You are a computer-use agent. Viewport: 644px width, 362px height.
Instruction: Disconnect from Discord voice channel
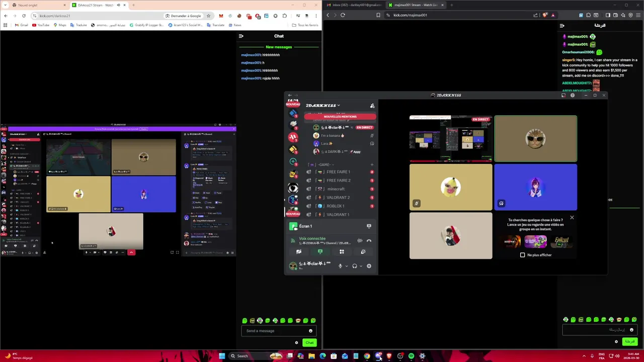(x=369, y=241)
